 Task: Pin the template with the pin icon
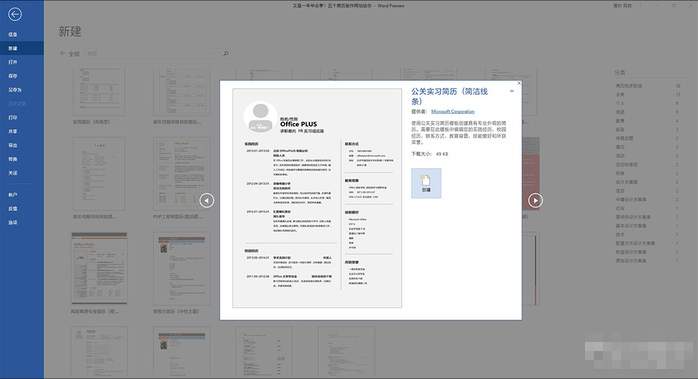pyautogui.click(x=511, y=91)
